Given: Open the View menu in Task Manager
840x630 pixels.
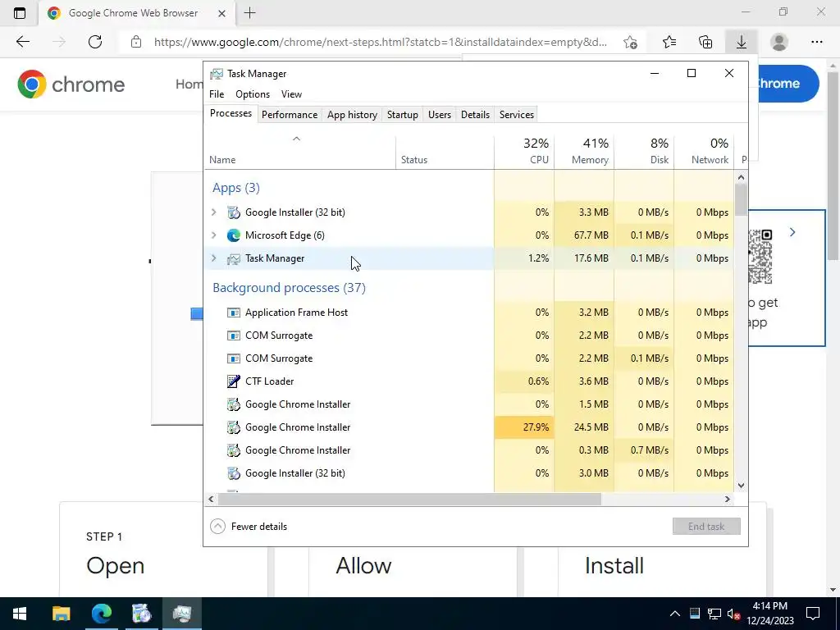Looking at the screenshot, I should pos(291,94).
